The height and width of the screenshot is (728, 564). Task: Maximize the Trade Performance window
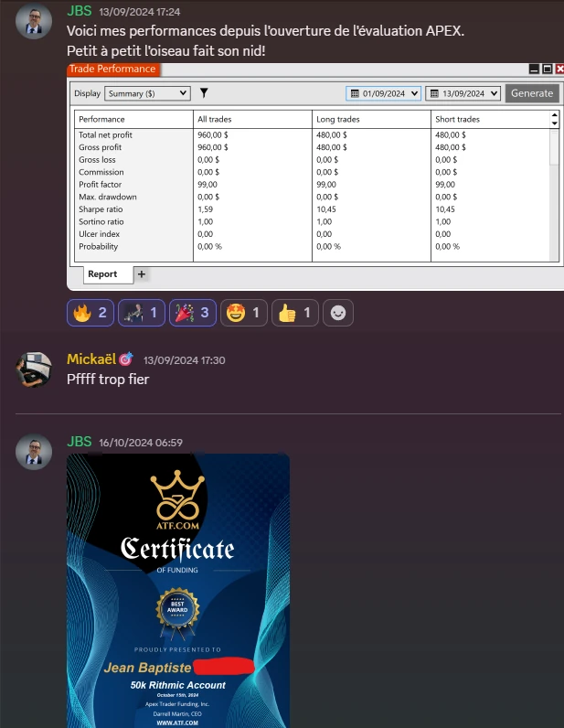548,70
